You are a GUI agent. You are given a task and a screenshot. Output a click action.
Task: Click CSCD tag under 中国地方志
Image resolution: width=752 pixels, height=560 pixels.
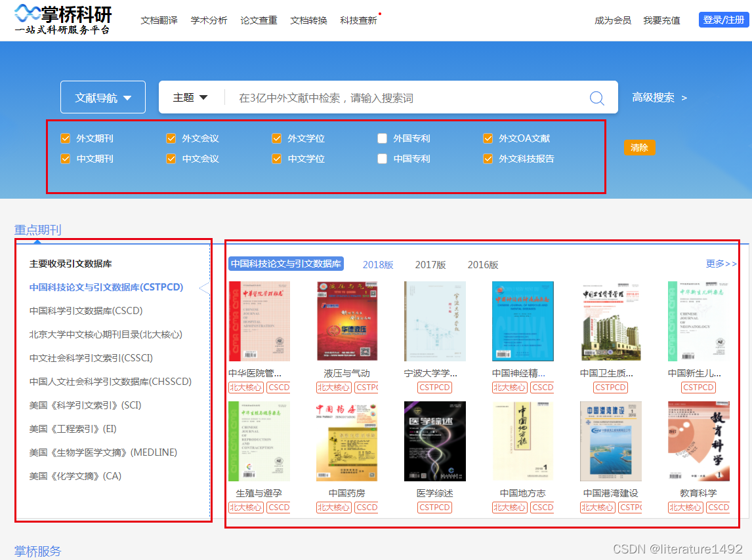(542, 508)
